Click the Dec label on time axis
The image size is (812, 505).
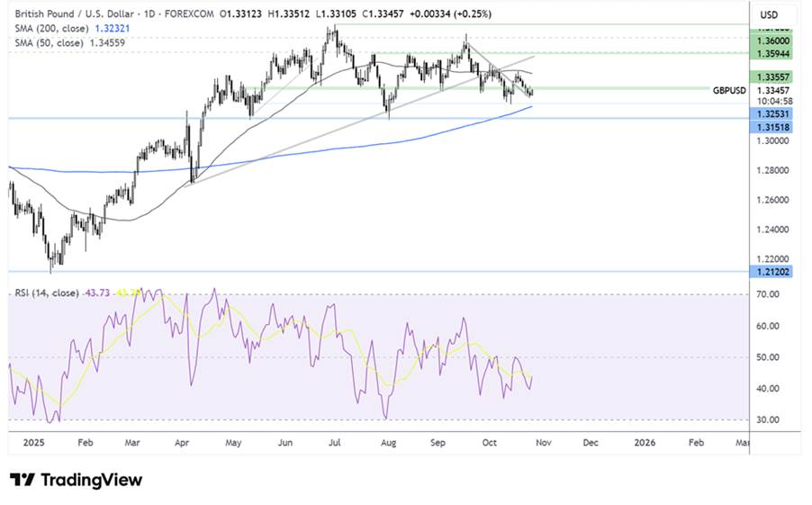coord(591,442)
